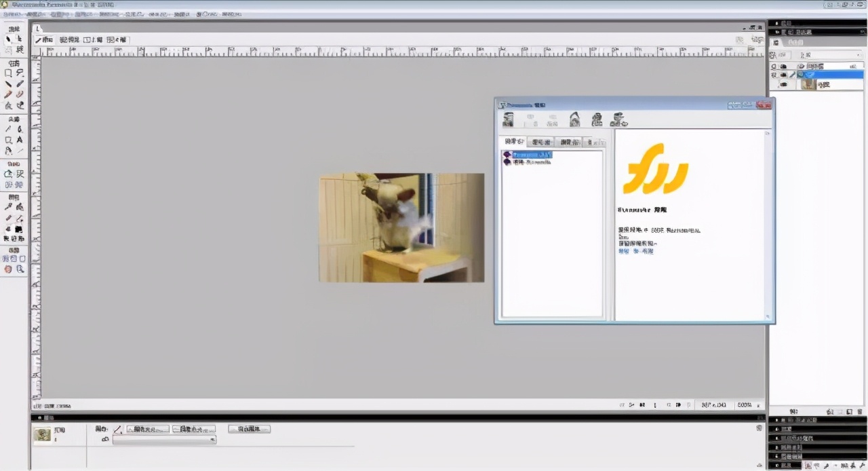
Task: Select the Pointer tool in Tools panel
Action: (x=8, y=39)
